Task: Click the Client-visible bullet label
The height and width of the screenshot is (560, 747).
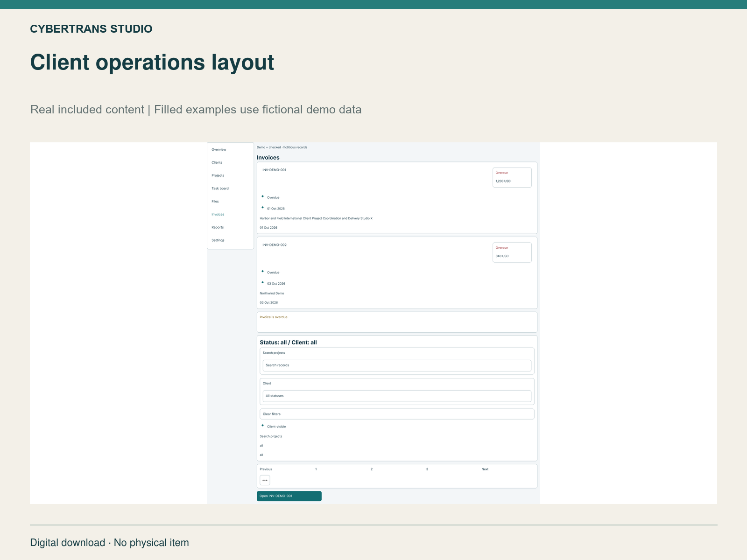Action: [276, 427]
